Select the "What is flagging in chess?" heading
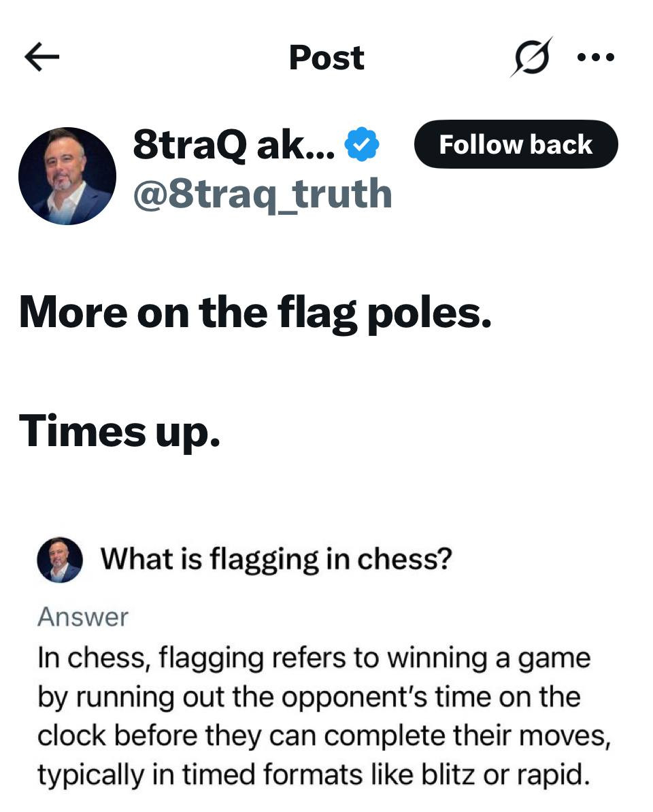The image size is (653, 812). coord(276,560)
